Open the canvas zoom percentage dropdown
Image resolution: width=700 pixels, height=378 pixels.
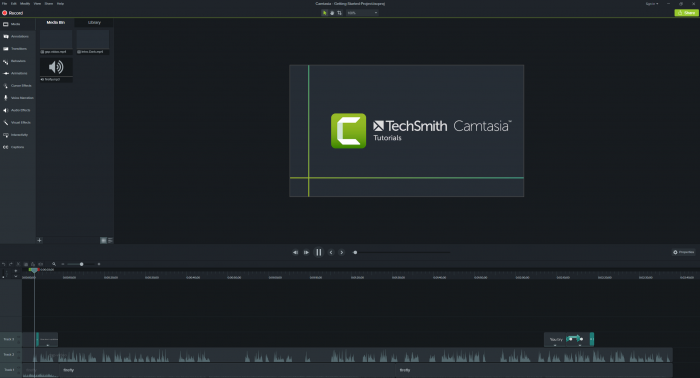point(362,13)
